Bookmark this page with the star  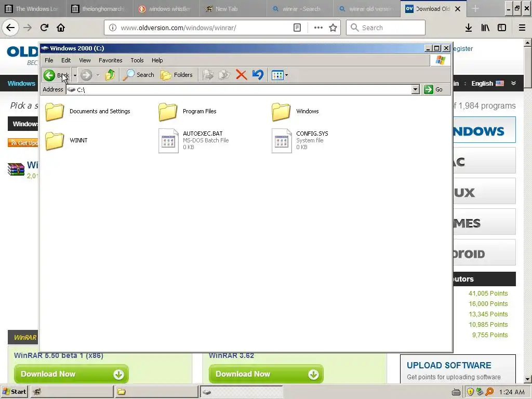333,28
